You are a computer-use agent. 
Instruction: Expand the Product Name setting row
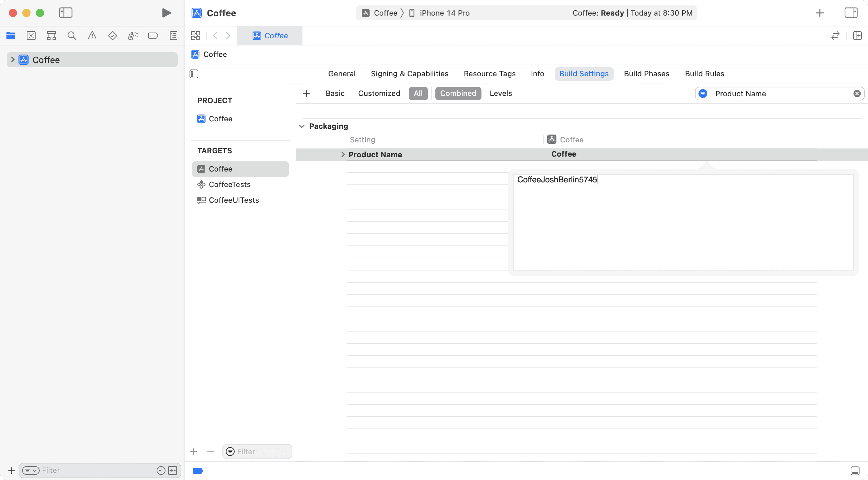[342, 154]
